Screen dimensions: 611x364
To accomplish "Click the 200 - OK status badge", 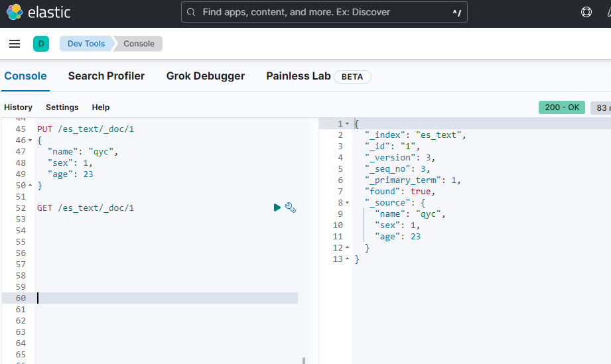I will click(561, 107).
